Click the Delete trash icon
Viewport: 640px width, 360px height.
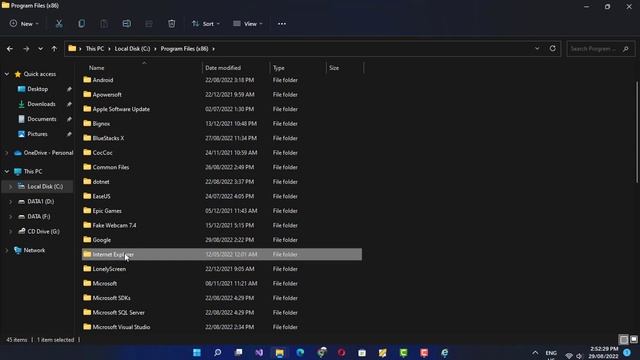tap(171, 24)
